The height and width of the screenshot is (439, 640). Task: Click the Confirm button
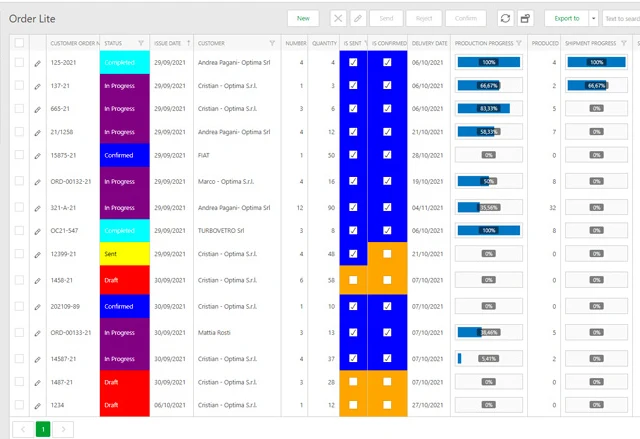[x=466, y=18]
